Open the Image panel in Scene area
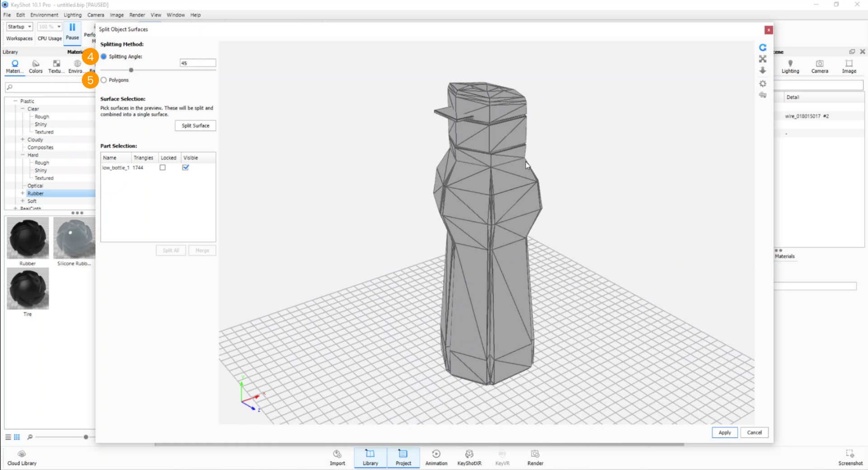The width and height of the screenshot is (868, 470). [x=849, y=66]
